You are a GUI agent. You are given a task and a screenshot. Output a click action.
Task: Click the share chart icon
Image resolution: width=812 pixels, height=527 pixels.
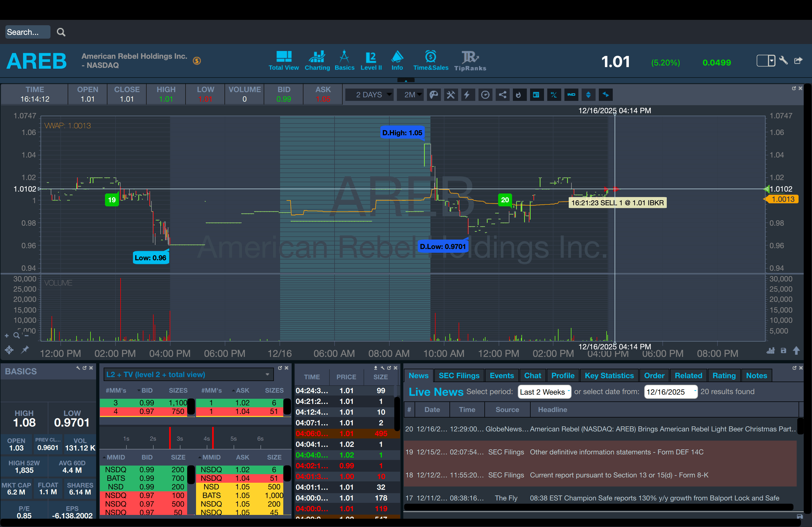pyautogui.click(x=503, y=95)
